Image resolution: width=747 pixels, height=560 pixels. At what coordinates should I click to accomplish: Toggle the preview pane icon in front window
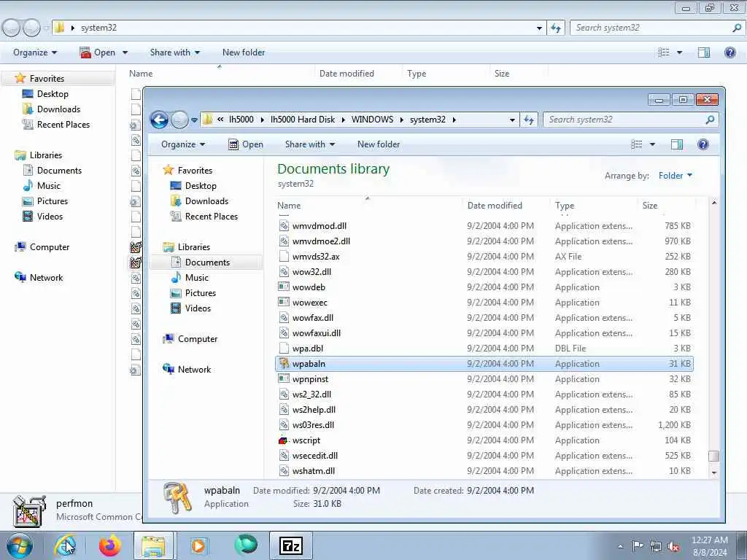click(x=677, y=144)
